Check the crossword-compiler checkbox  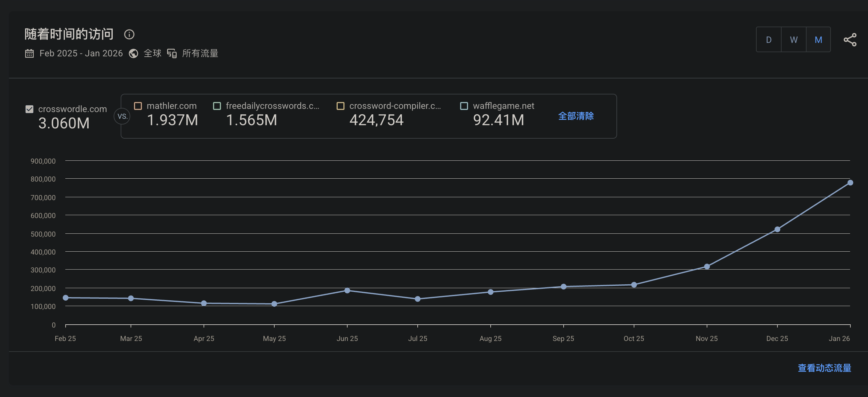(x=340, y=106)
